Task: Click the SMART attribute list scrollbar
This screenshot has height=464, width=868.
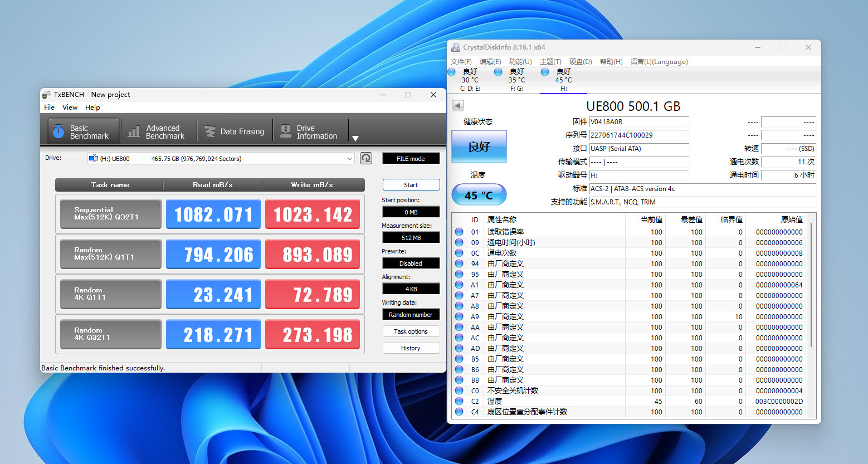Action: [812, 284]
